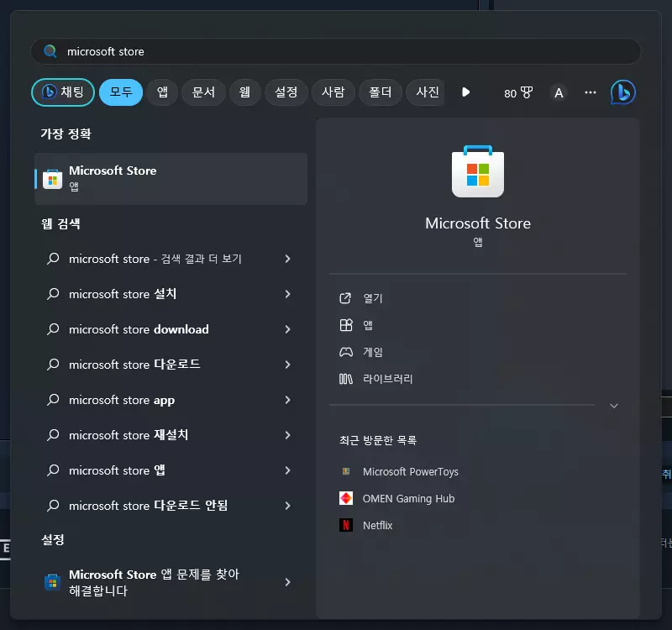Select the 채팅 chat filter
This screenshot has height=630, width=672.
click(x=63, y=92)
